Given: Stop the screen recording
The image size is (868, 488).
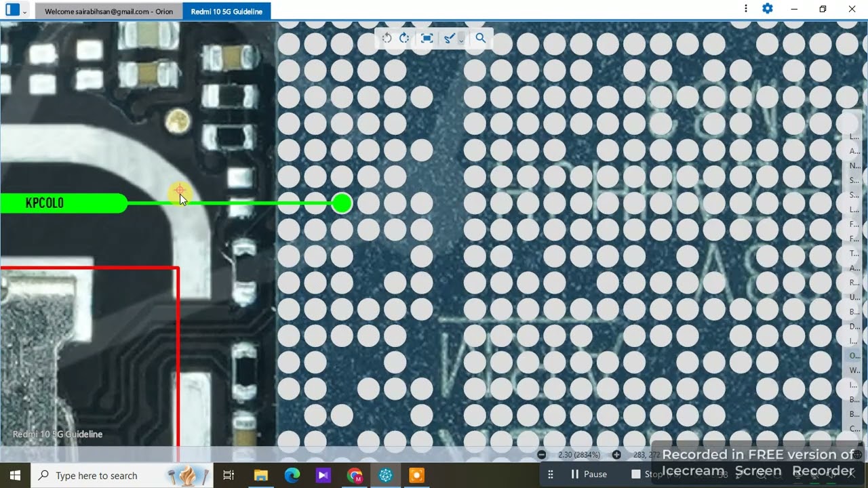Looking at the screenshot, I should coord(646,474).
